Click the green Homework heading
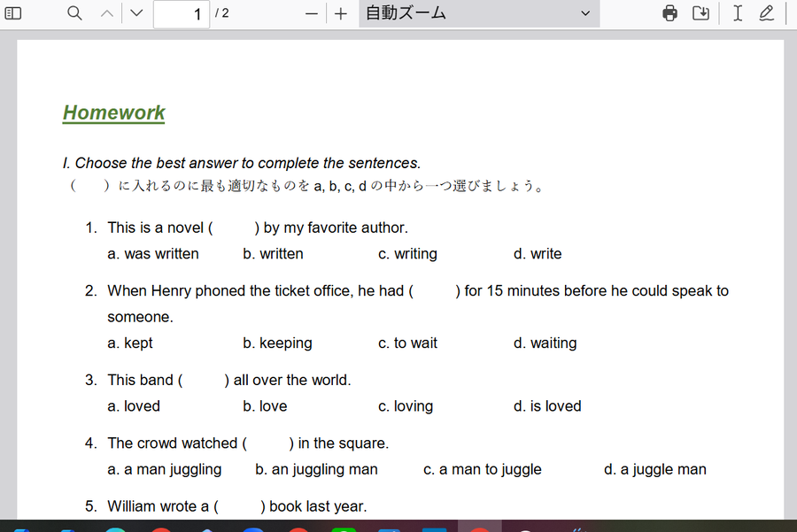Viewport: 797px width, 532px height. click(x=113, y=113)
